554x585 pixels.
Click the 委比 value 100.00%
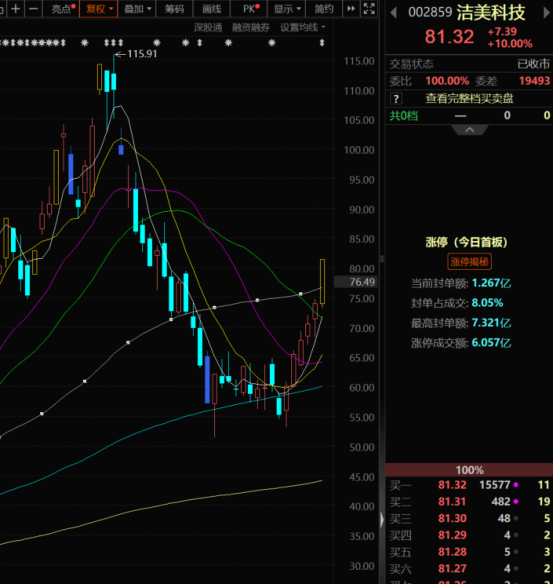tap(447, 81)
